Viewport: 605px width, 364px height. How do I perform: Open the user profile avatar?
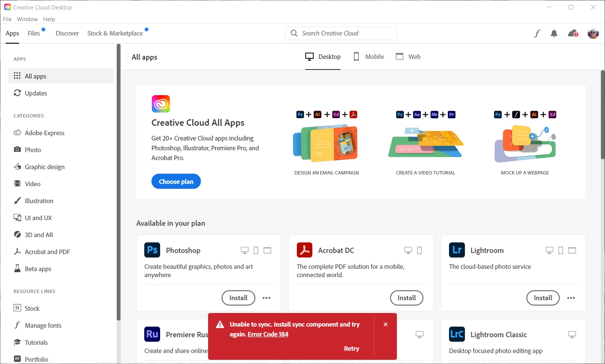(x=593, y=33)
